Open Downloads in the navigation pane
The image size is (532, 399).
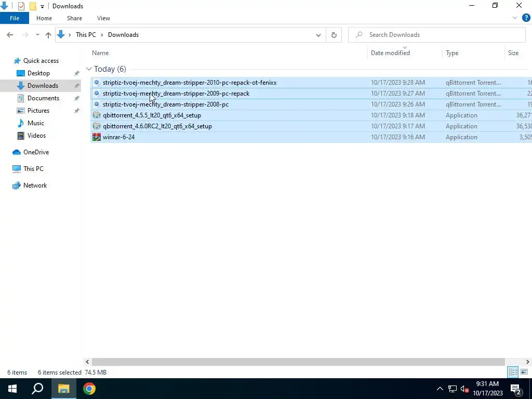43,86
